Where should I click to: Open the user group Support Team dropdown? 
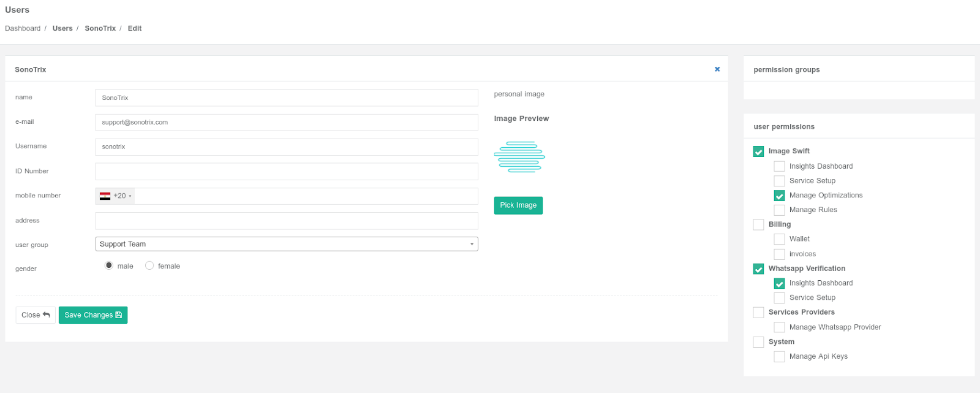(286, 244)
